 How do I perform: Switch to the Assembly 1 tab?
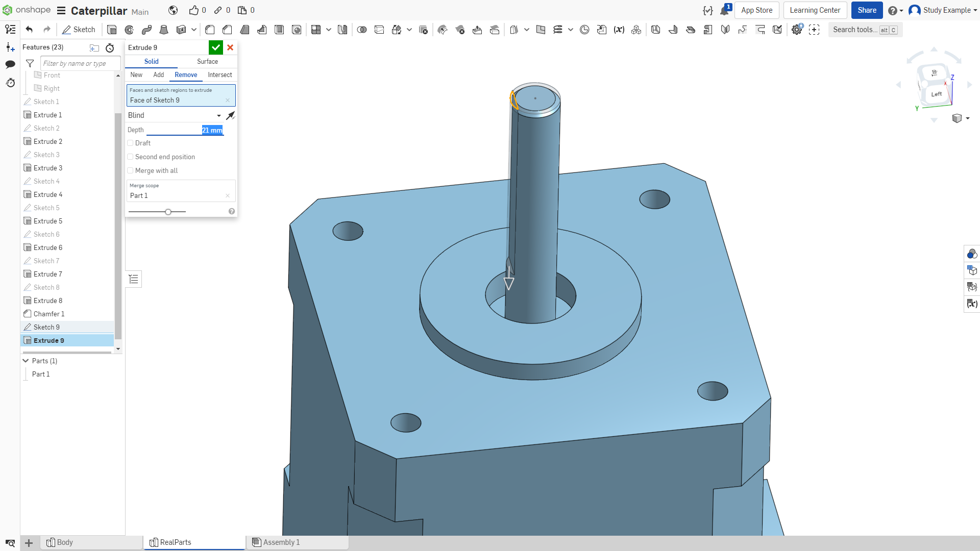coord(297,542)
